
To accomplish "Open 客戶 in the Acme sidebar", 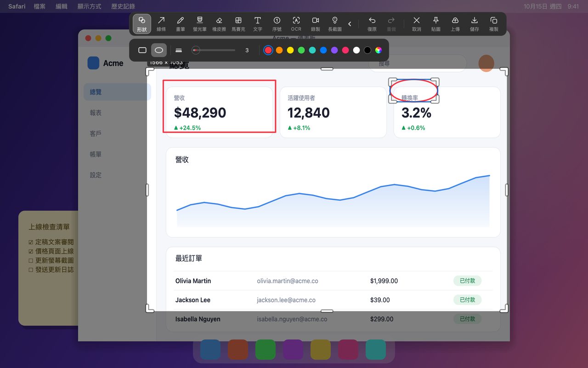I will (117, 133).
